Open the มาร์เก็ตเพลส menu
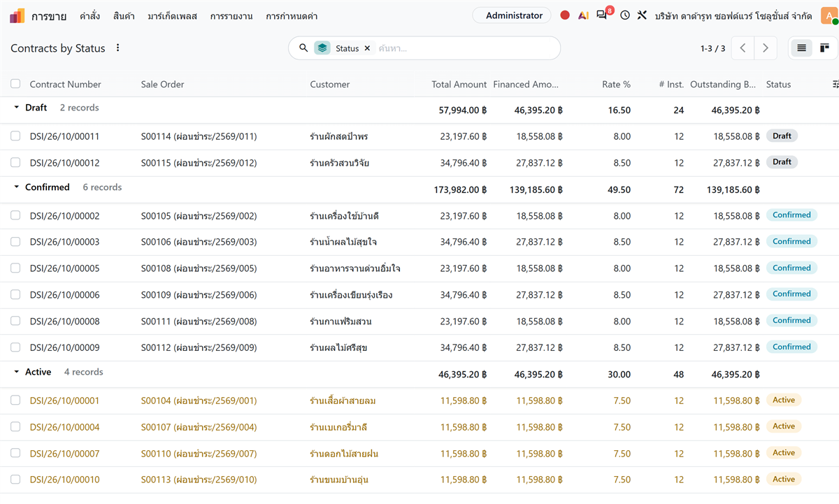Screen dimensions: 839x504 (x=173, y=16)
